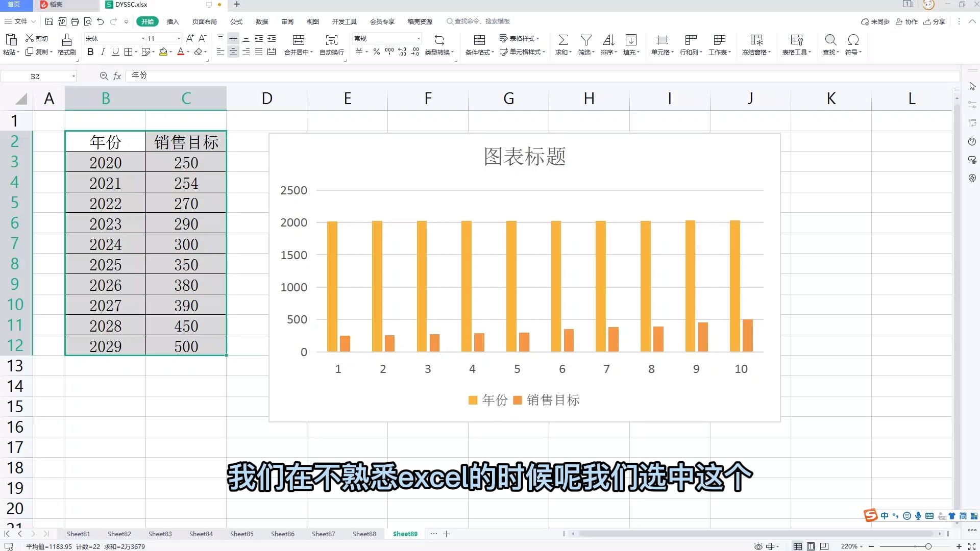
Task: Open the 开发工具 ribbon tab
Action: tap(345, 21)
